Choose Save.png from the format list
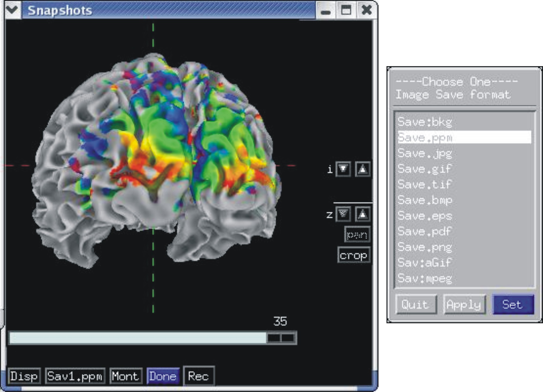Image resolution: width=543 pixels, height=392 pixels. (425, 247)
